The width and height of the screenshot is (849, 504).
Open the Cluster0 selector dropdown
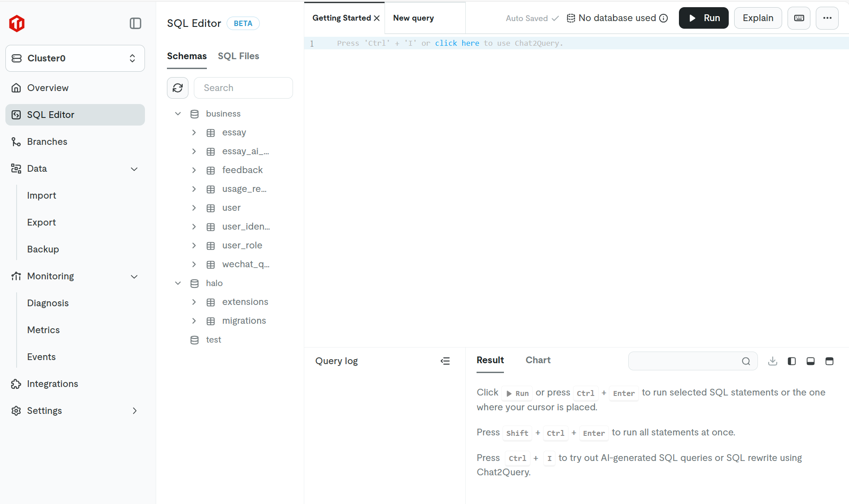75,58
